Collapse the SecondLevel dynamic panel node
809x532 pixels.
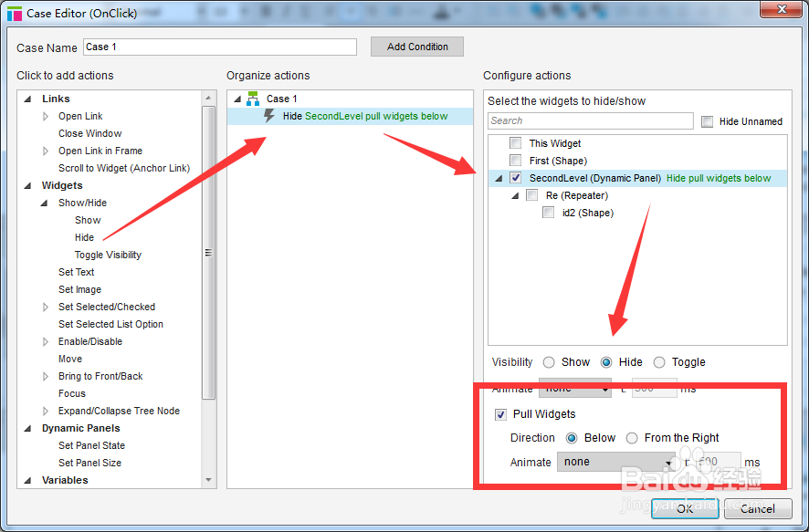[x=499, y=178]
